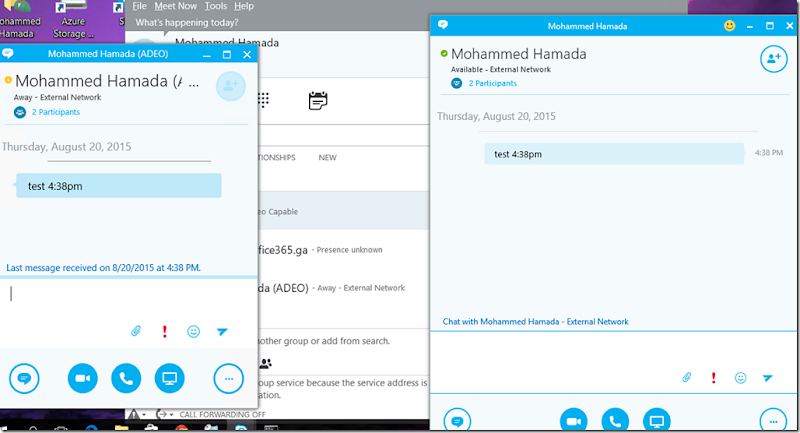Click attachment paperclip in right Mohammed Hamada window
Screen dimensions: 800x433
coord(687,377)
